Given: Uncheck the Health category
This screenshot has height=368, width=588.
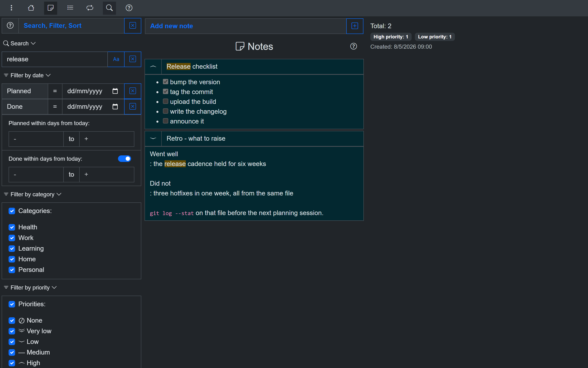Looking at the screenshot, I should 12,227.
